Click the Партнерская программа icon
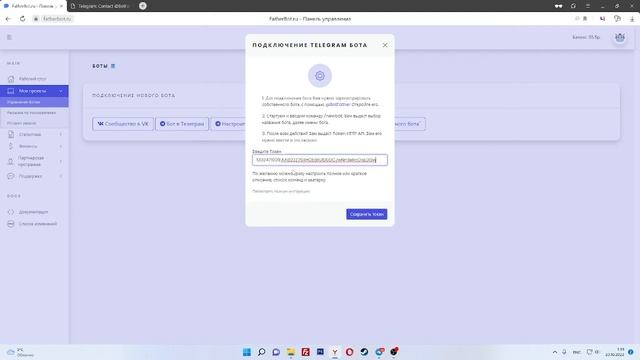This screenshot has width=640, height=360. pos(11,161)
